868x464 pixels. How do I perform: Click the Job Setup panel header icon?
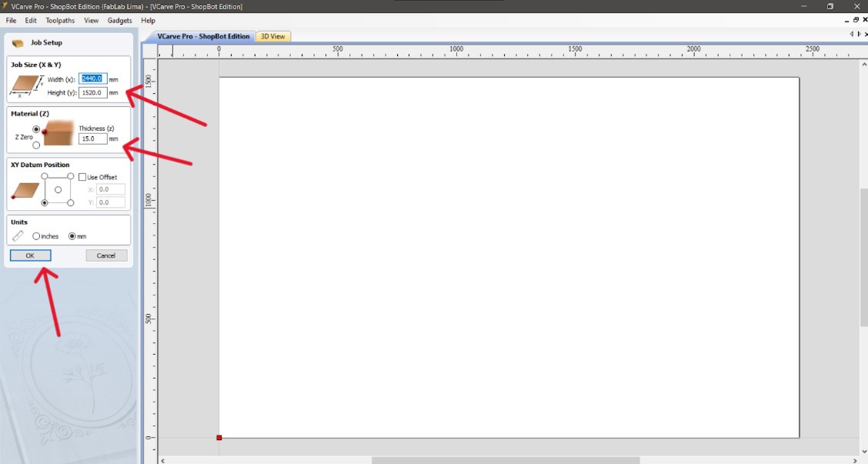(18, 42)
